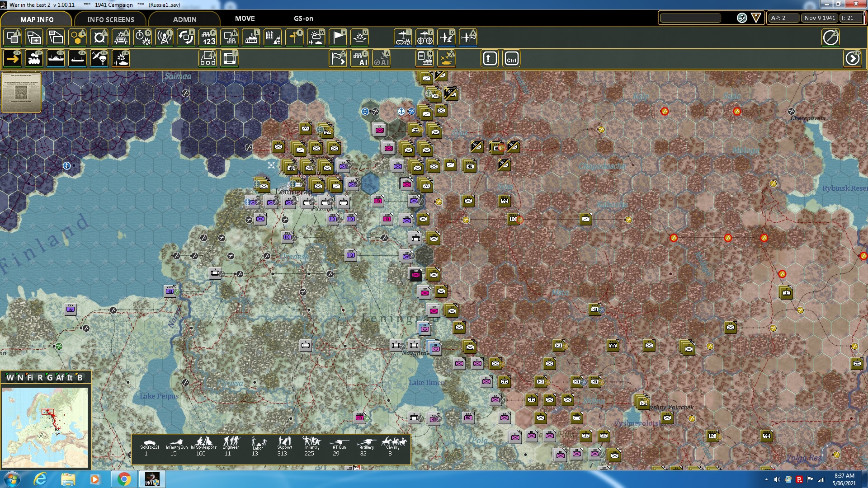This screenshot has height=488, width=868.
Task: Click the AI assist button (C)
Action: pos(360,59)
